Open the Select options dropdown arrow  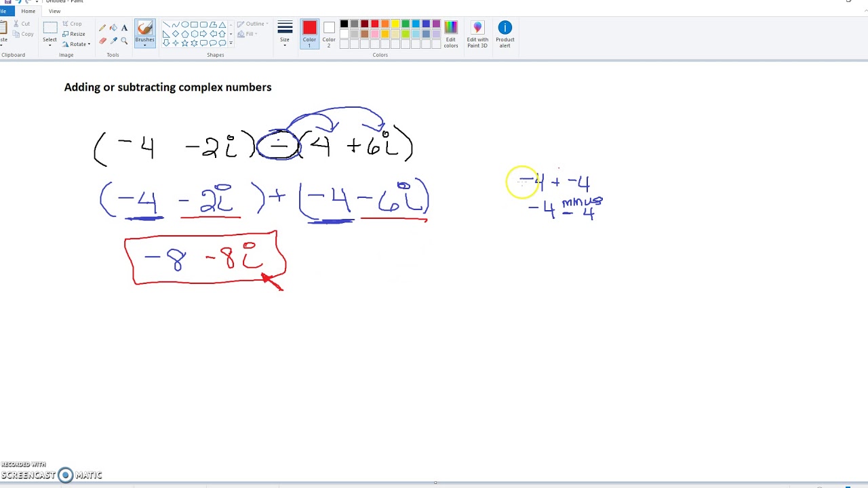click(x=50, y=45)
